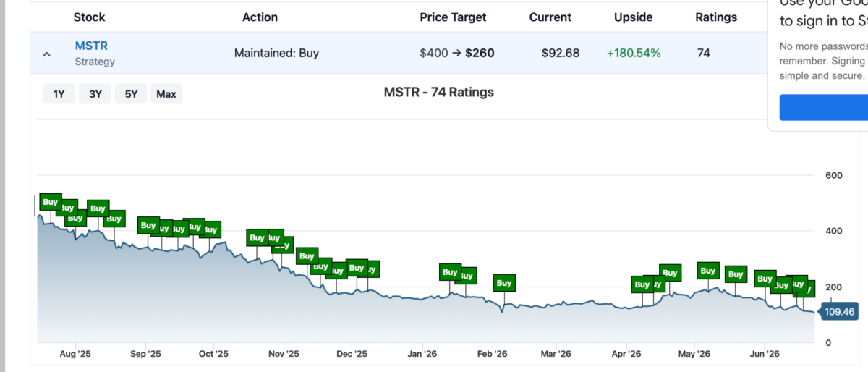The height and width of the screenshot is (372, 868).
Task: Click the 600 y-axis label
Action: tap(833, 176)
